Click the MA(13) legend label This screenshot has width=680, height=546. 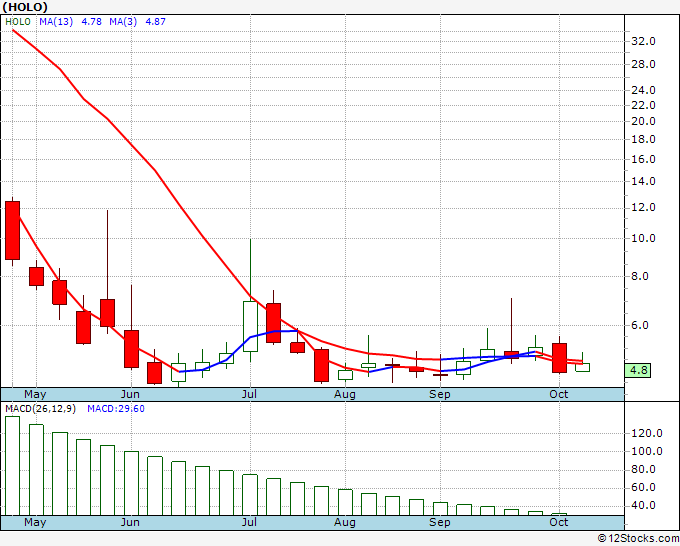tap(56, 22)
